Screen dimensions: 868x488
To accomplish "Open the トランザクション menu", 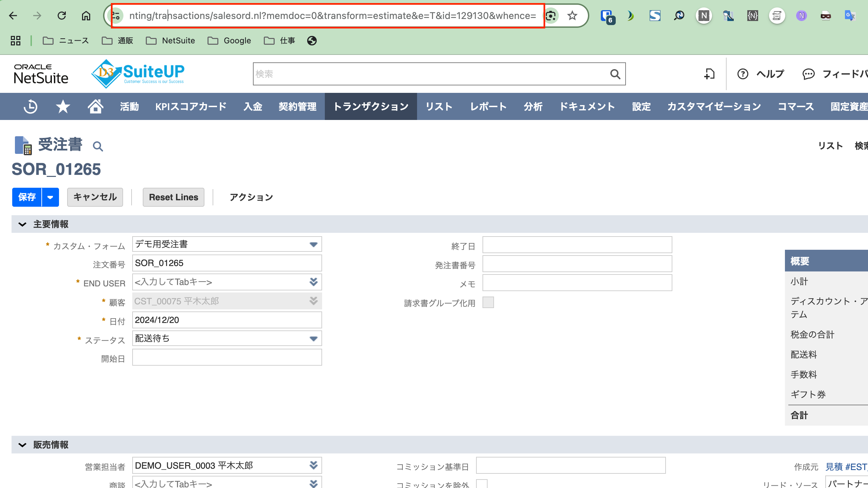I will (371, 107).
